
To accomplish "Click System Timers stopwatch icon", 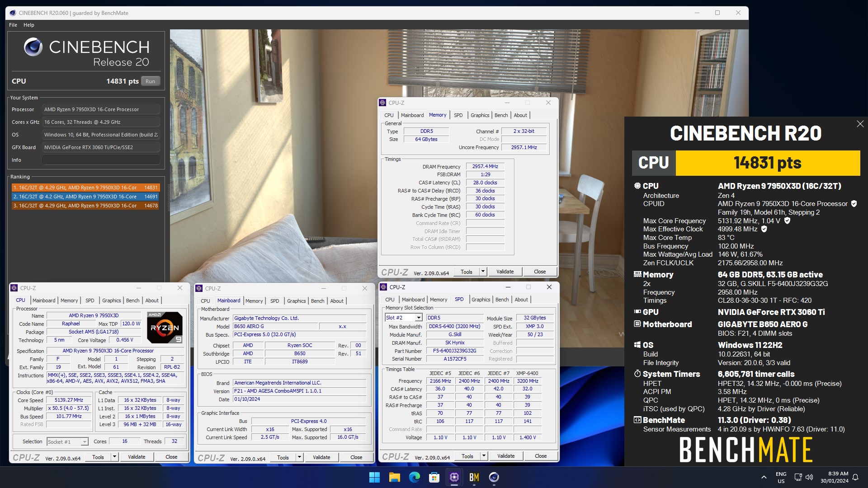I will click(x=637, y=373).
